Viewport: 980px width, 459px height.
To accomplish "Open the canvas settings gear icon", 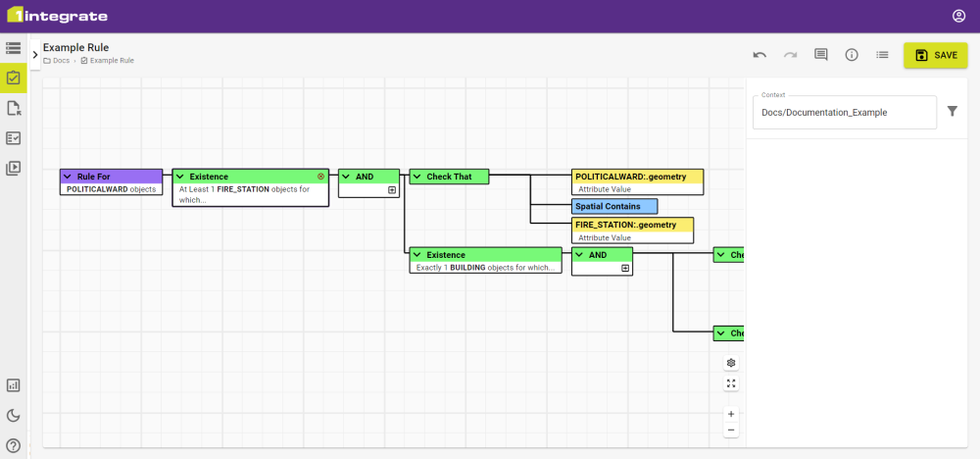I will pyautogui.click(x=731, y=363).
